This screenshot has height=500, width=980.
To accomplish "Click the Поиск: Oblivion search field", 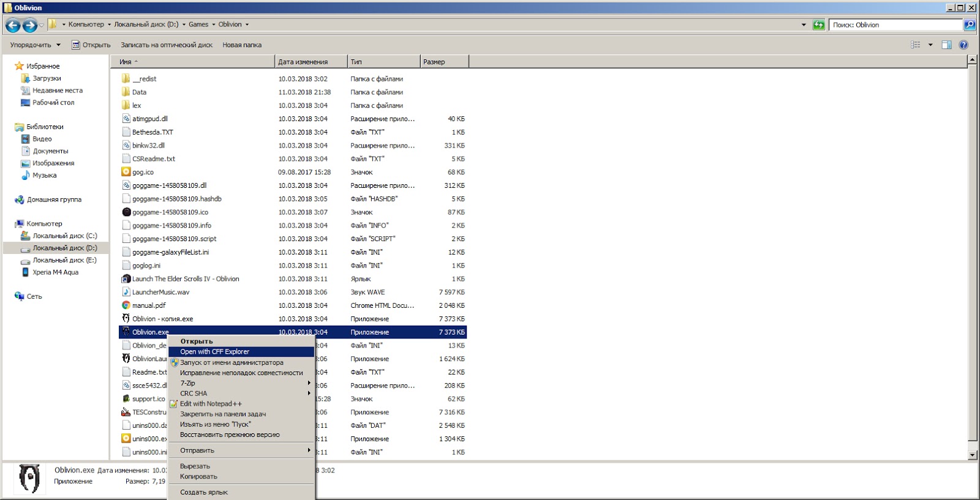I will (897, 25).
